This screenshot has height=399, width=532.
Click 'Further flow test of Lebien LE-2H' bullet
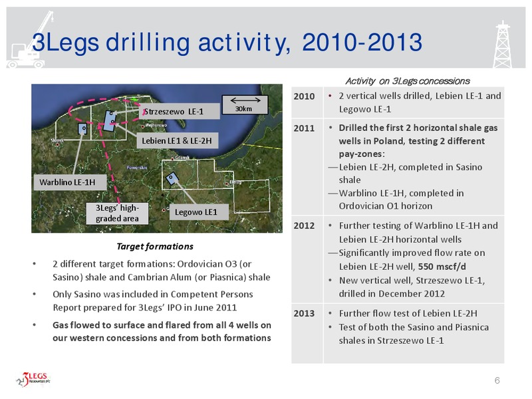tap(408, 313)
